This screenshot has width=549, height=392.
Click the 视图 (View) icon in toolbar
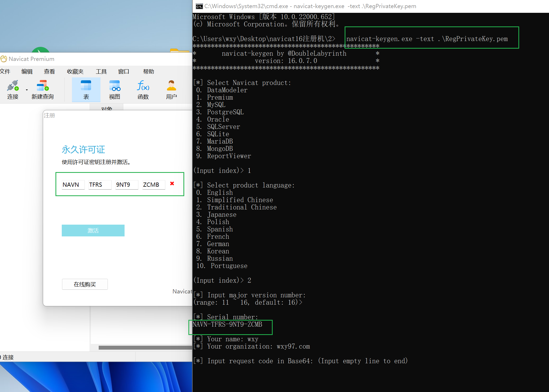(x=115, y=89)
